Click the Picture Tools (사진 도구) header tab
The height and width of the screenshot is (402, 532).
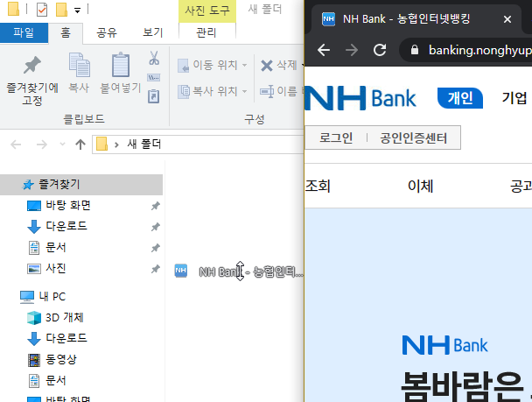[207, 11]
